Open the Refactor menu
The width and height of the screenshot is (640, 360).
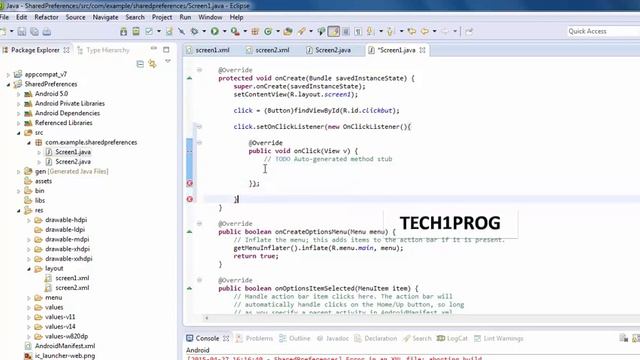[x=47, y=17]
